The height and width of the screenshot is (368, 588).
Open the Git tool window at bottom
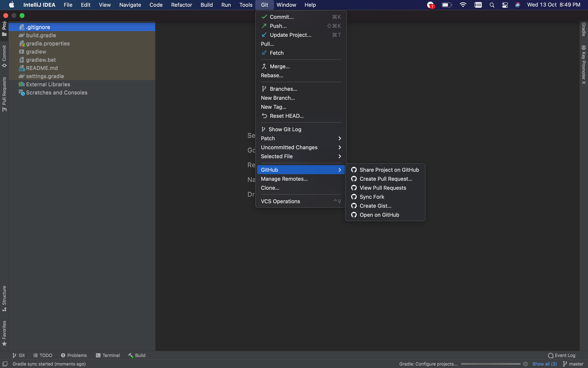coord(18,355)
